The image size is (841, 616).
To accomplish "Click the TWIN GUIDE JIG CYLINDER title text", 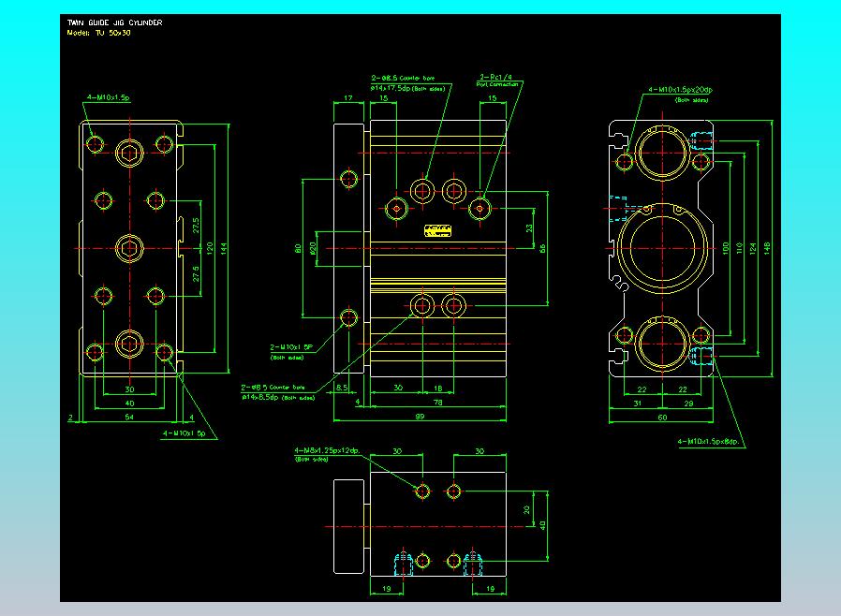I will click(x=114, y=22).
